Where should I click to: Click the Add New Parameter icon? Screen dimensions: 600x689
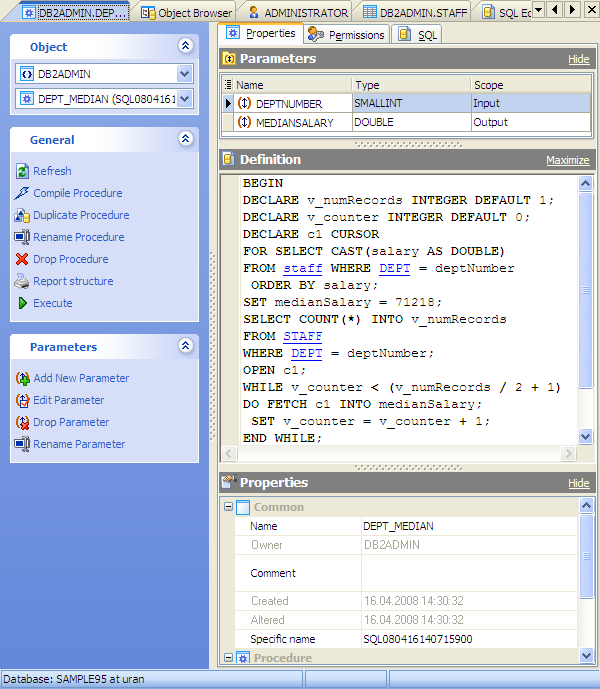pyautogui.click(x=23, y=378)
